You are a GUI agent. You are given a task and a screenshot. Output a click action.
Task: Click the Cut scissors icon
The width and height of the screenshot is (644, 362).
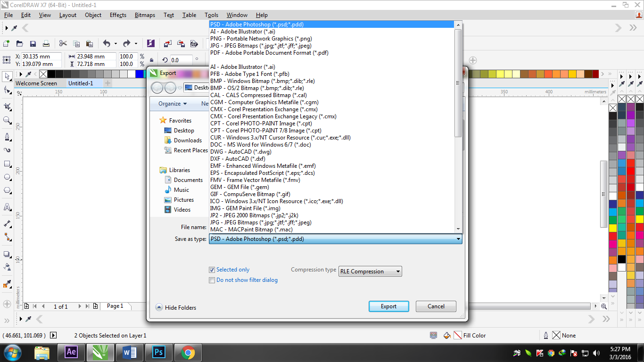click(x=63, y=43)
